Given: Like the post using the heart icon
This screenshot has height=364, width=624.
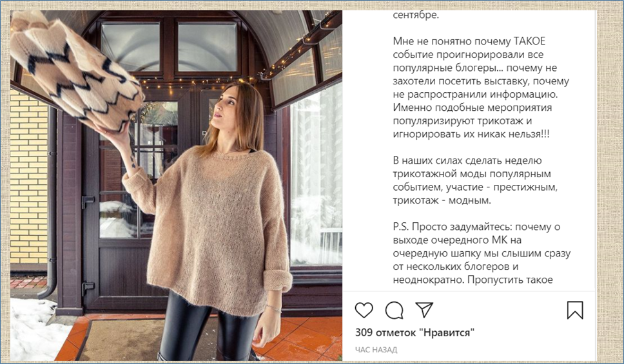Looking at the screenshot, I should (x=364, y=311).
